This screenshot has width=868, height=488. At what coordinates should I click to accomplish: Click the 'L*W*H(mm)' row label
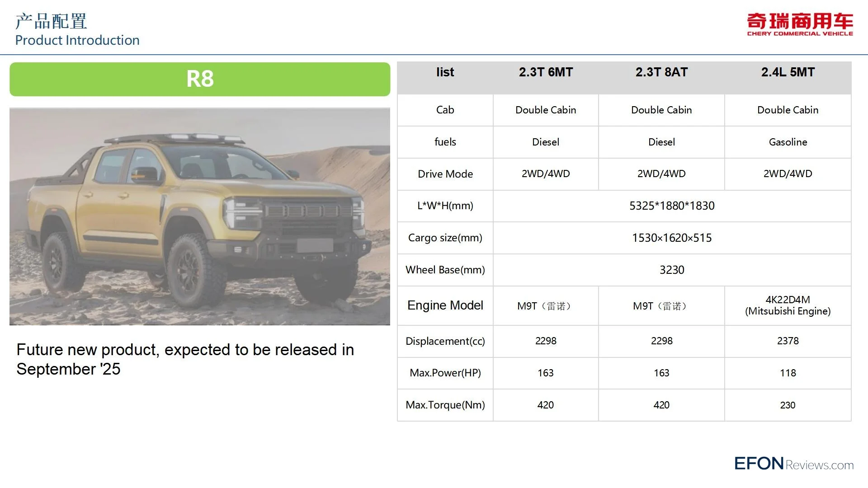(445, 206)
